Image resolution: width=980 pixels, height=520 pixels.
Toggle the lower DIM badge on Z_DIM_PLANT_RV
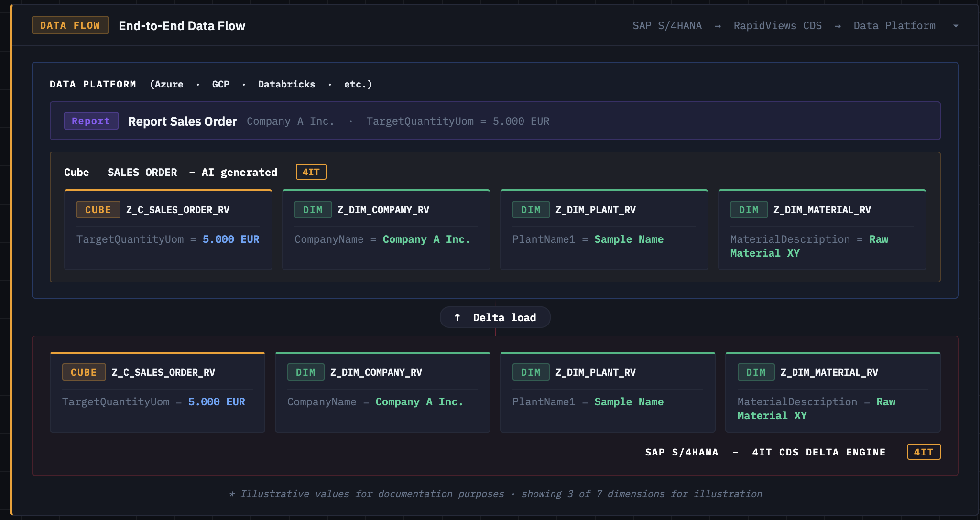coord(531,372)
